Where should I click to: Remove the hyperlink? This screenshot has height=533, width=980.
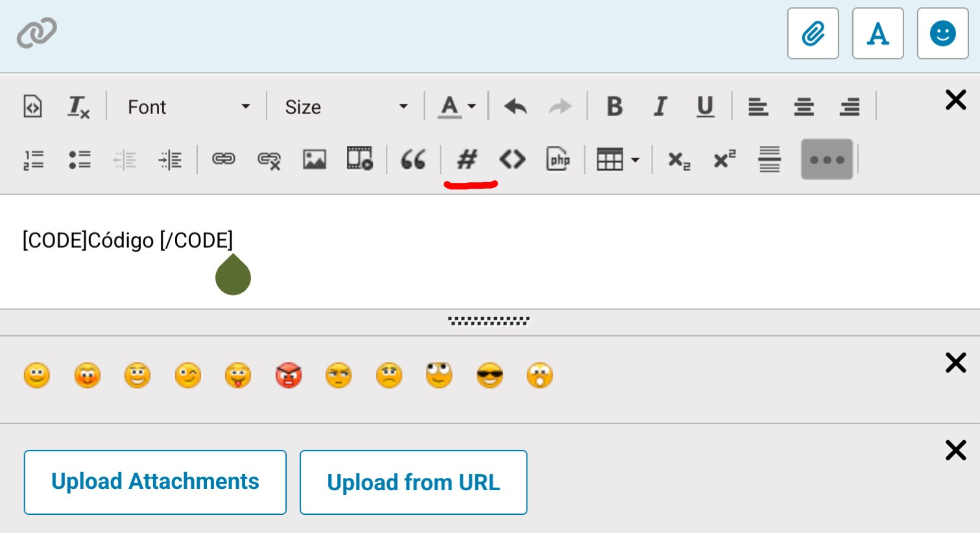[x=269, y=160]
